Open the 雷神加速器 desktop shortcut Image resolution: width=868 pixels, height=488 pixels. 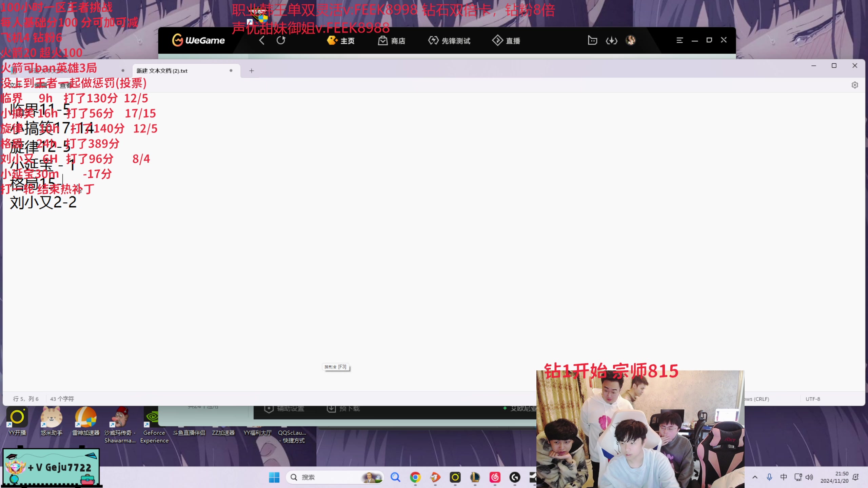tap(86, 422)
